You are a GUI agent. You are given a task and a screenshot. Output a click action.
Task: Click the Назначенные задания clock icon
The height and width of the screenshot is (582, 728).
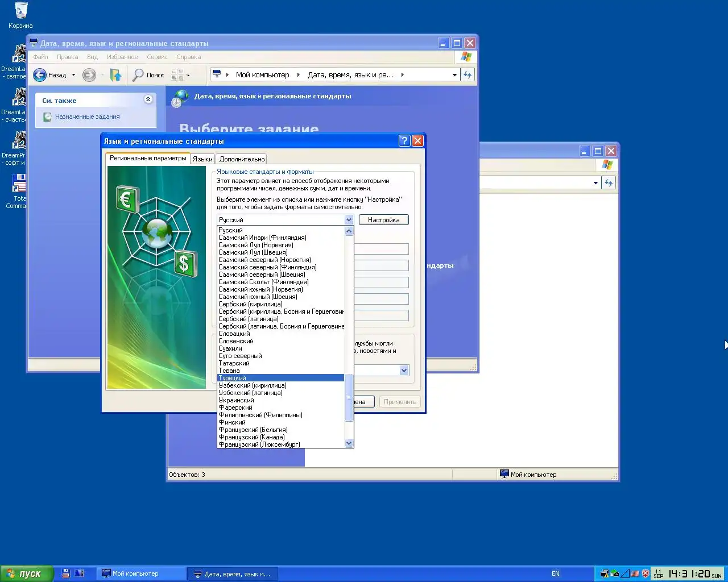48,117
